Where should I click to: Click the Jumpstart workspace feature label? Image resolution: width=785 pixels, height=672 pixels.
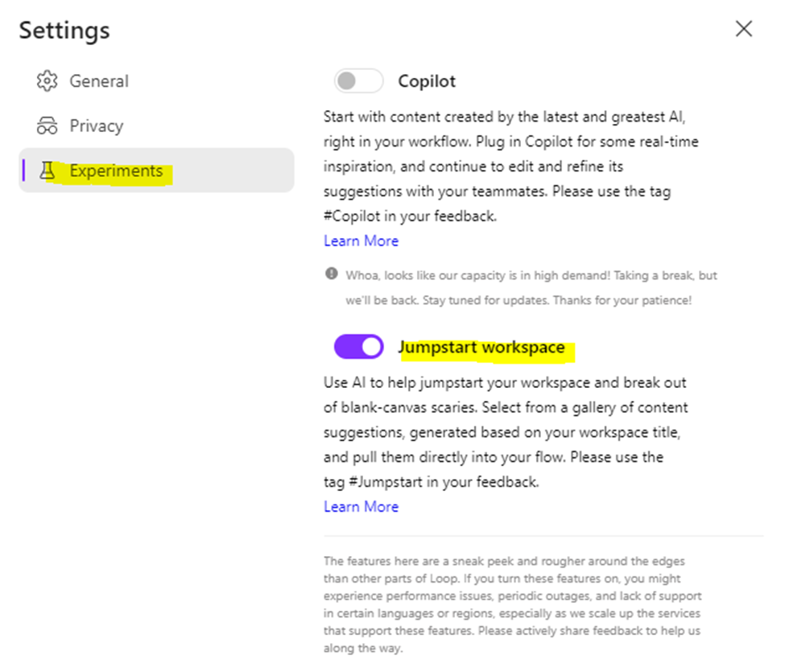tap(481, 348)
